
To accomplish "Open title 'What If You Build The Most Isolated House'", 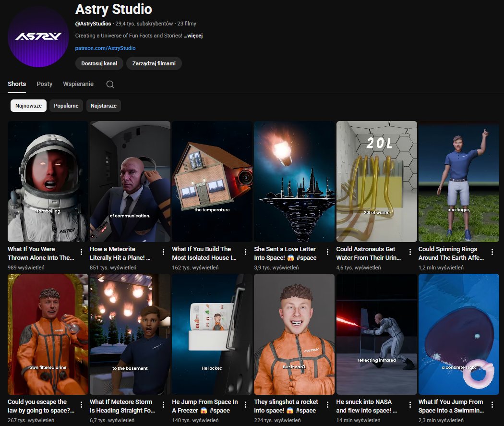I will pyautogui.click(x=204, y=254).
